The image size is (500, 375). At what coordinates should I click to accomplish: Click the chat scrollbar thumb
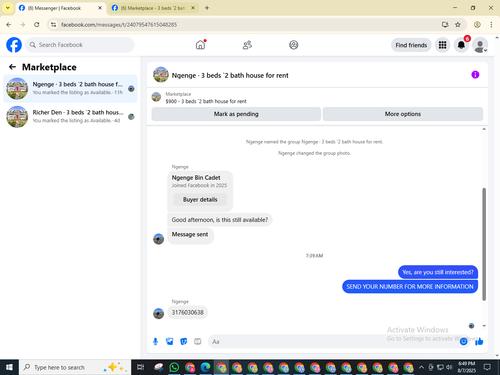[484, 244]
